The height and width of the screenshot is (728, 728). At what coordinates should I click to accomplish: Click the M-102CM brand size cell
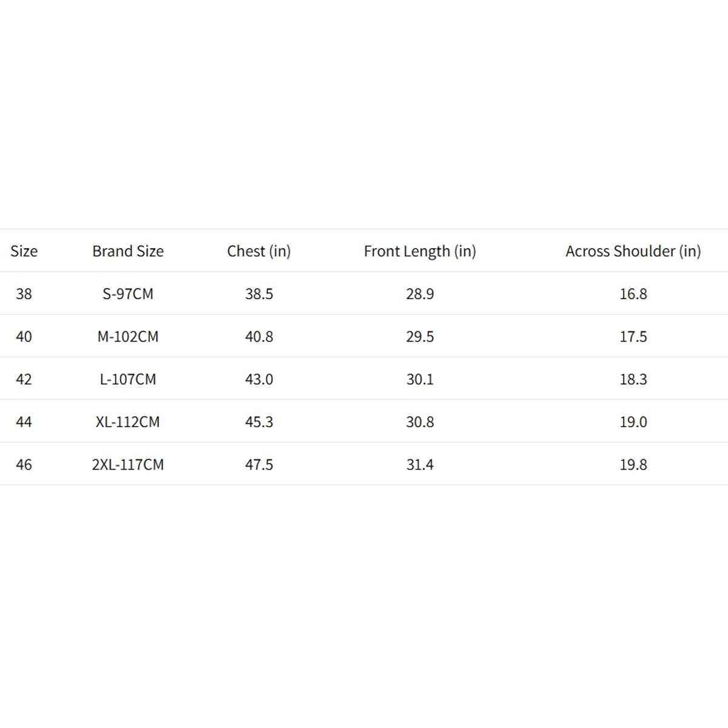point(128,337)
